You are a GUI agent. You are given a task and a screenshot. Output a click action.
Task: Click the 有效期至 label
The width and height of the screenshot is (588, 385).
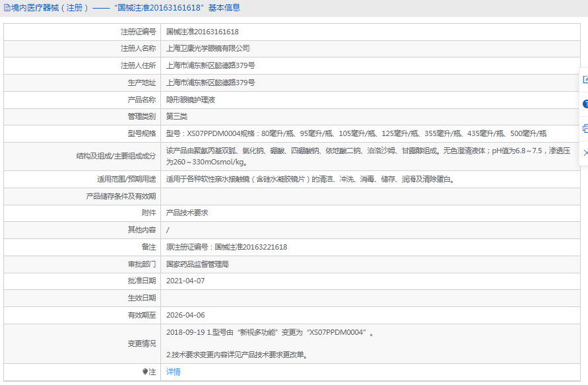(142, 315)
